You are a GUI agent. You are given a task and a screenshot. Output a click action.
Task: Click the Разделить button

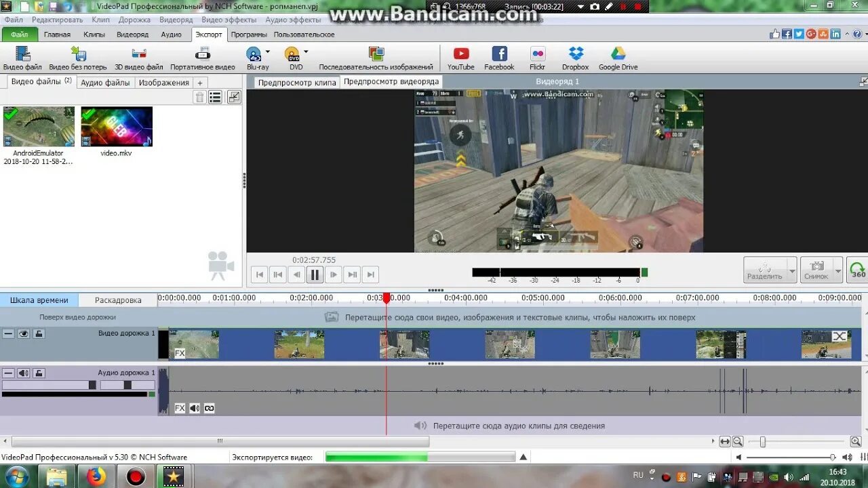(764, 270)
